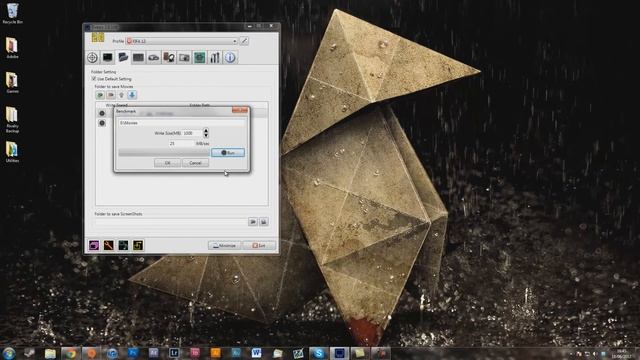Increase Write Size with up arrow
The image size is (640, 360).
(x=206, y=131)
